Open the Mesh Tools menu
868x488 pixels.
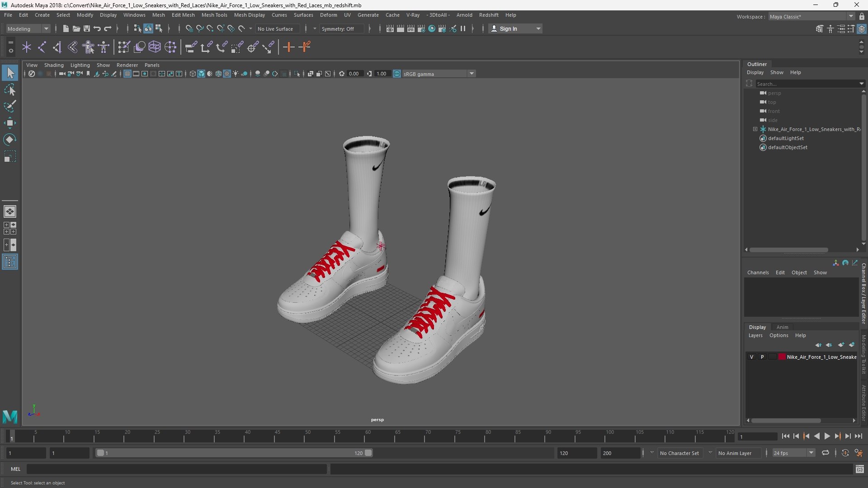pos(214,15)
